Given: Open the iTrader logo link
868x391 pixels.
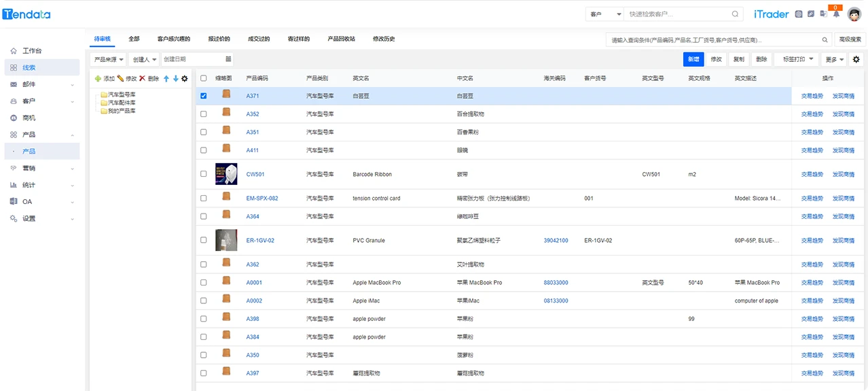Looking at the screenshot, I should [x=771, y=14].
